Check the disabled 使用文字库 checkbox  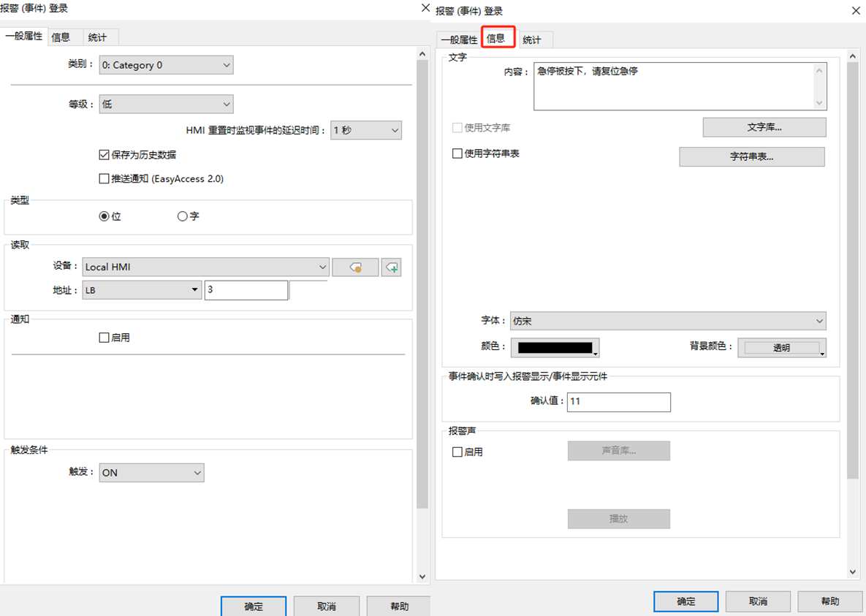coord(457,128)
